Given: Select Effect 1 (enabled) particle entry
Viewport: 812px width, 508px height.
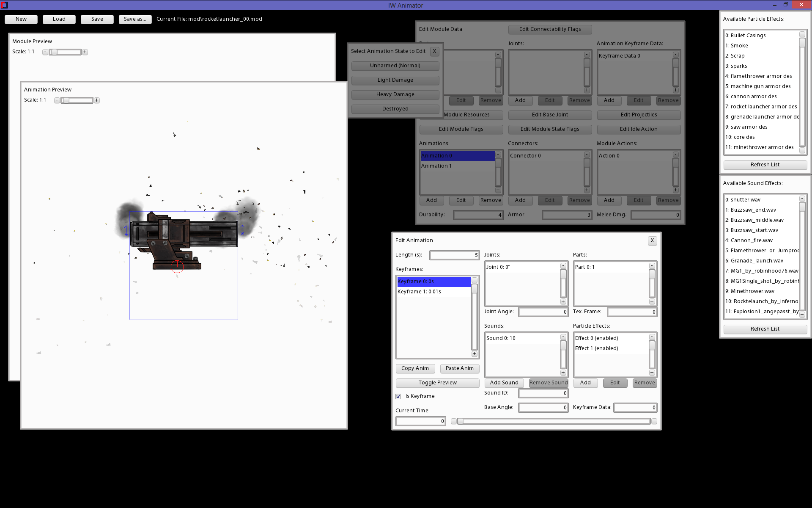Looking at the screenshot, I should pos(596,348).
